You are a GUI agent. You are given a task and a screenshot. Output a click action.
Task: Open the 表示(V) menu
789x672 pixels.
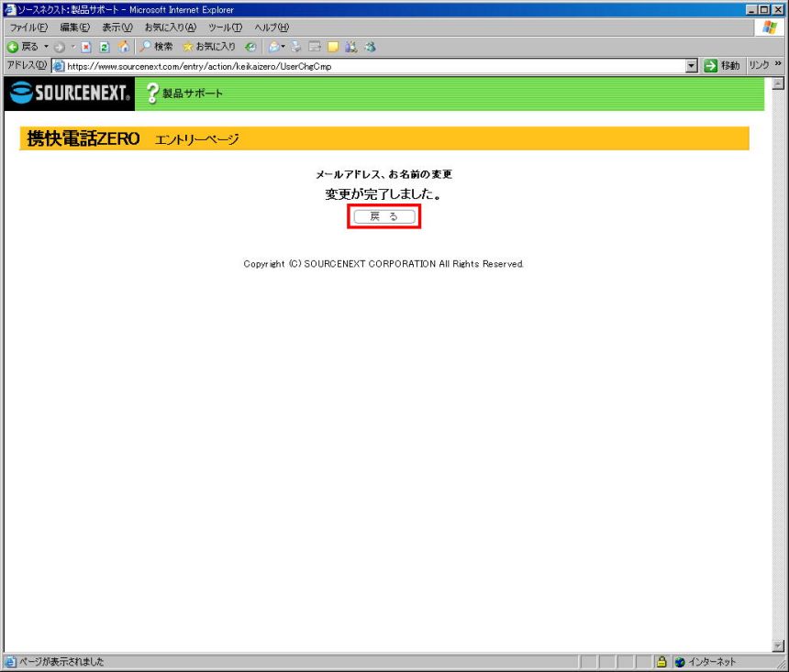tap(117, 28)
